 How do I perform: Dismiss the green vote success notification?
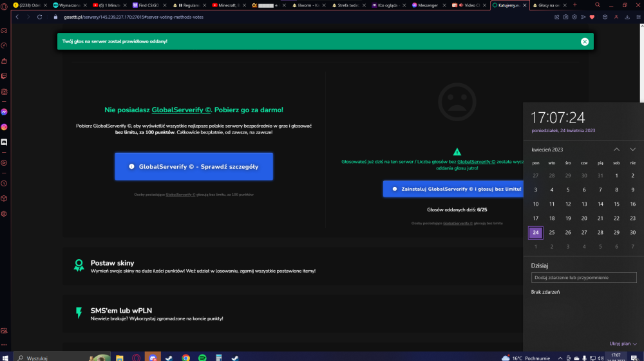585,41
